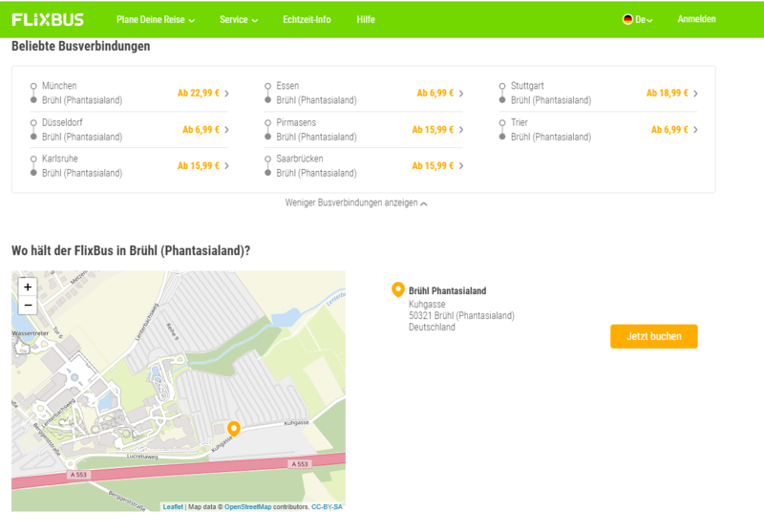
Task: Click the Leaflet attribution link
Action: [173, 507]
